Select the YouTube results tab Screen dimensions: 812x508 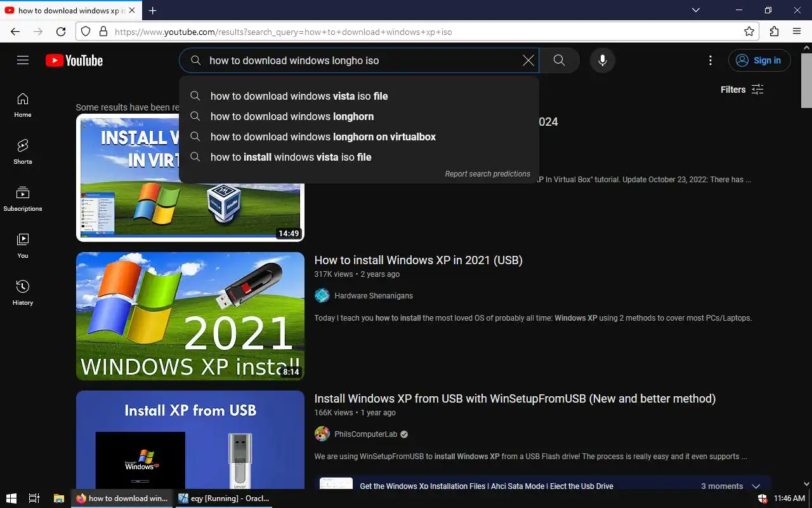click(71, 10)
